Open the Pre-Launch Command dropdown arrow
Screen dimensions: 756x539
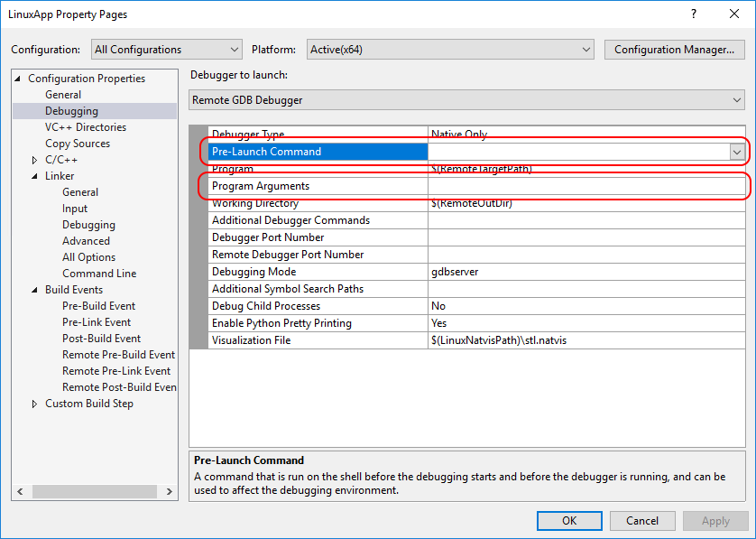point(736,152)
